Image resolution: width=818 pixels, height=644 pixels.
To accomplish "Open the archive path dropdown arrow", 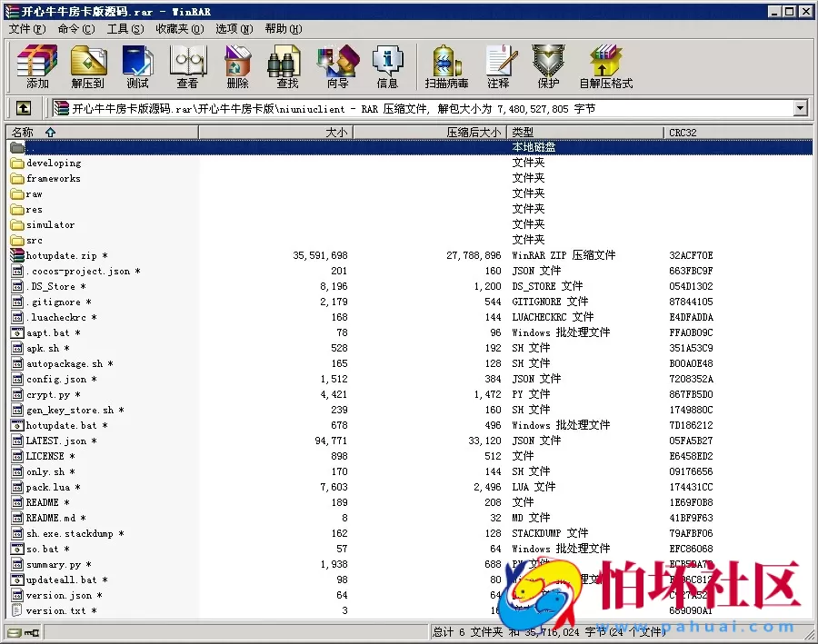I will [799, 107].
